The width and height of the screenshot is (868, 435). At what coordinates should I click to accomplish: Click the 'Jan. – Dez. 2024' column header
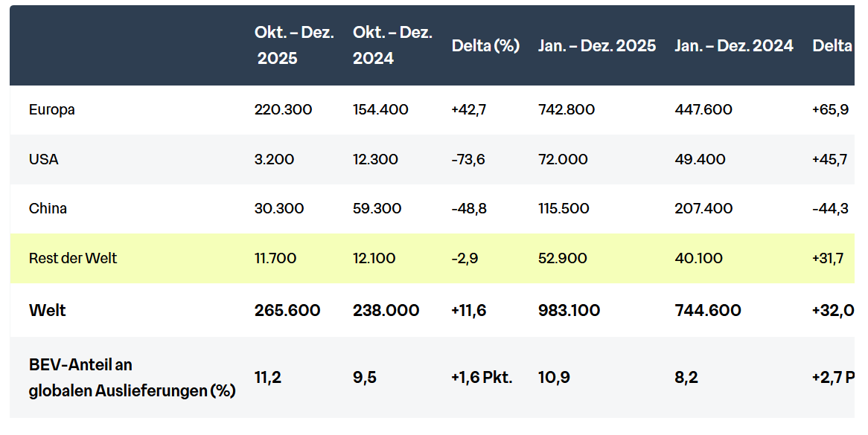(734, 45)
